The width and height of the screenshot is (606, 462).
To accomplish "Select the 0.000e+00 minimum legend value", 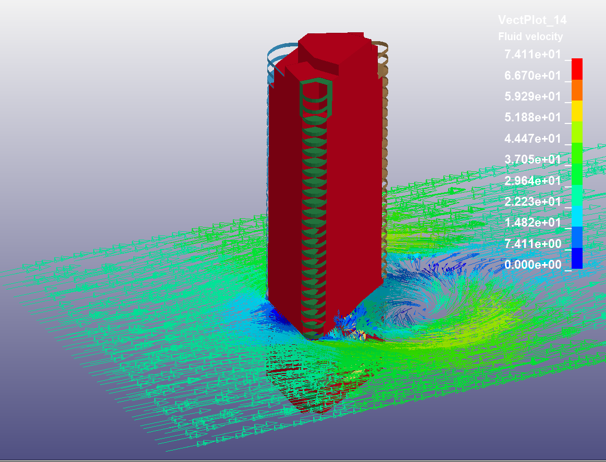I will [532, 264].
